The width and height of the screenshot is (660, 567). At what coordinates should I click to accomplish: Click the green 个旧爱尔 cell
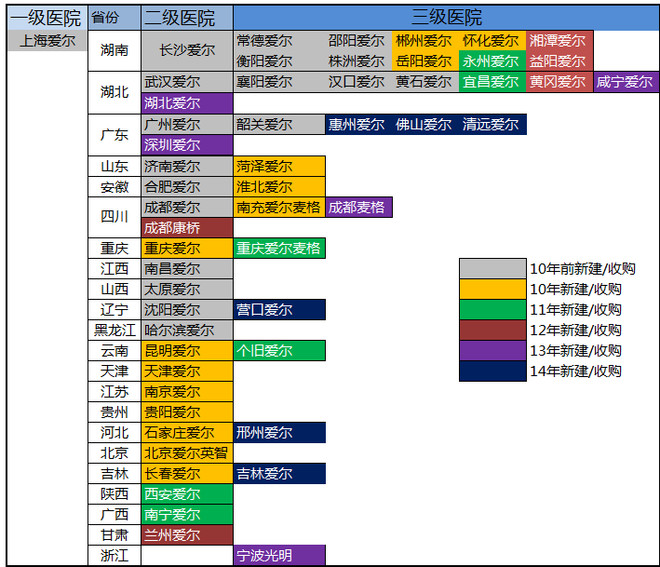point(279,351)
